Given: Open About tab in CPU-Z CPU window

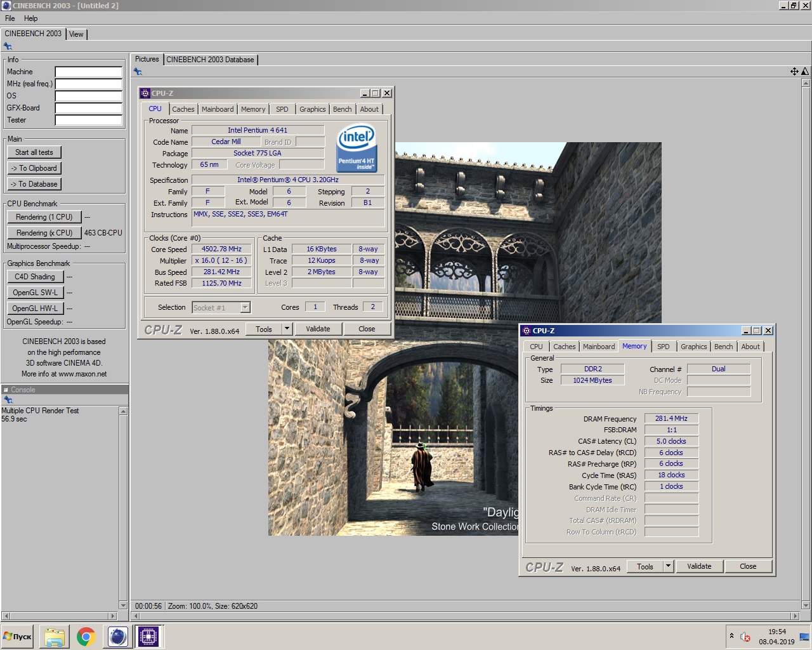Looking at the screenshot, I should click(x=369, y=109).
